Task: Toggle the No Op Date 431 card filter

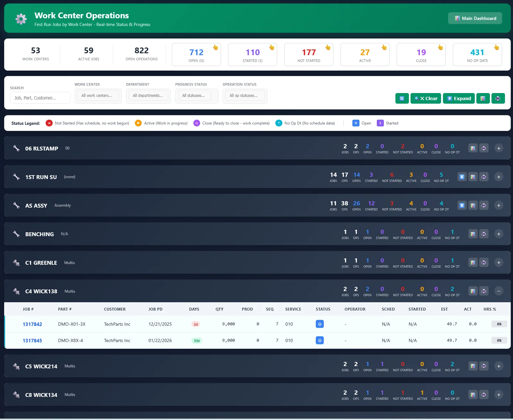Action: click(x=477, y=55)
